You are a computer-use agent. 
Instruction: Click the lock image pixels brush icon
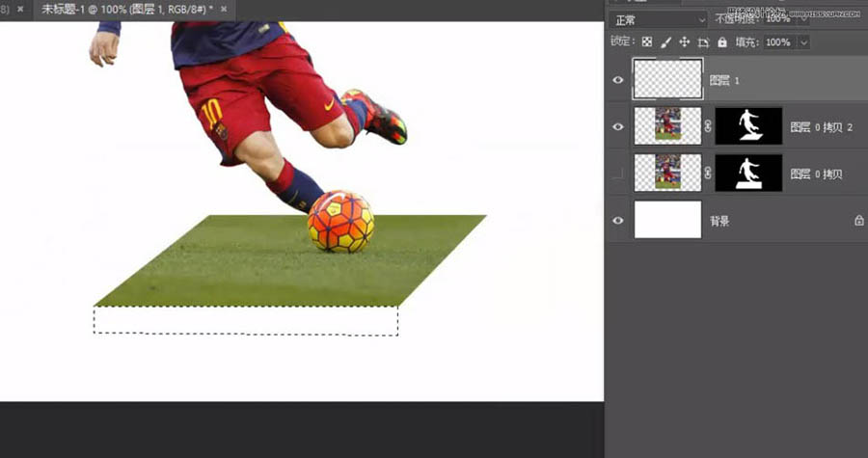665,42
